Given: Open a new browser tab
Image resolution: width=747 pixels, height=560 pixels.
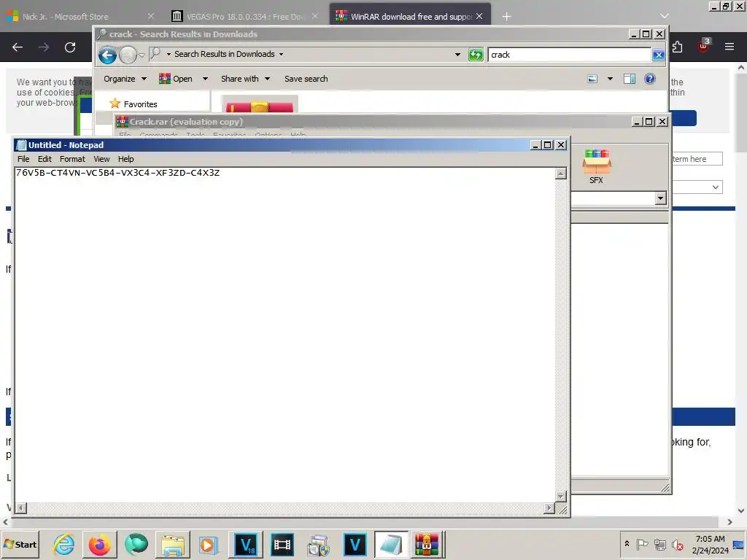Looking at the screenshot, I should pos(506,17).
